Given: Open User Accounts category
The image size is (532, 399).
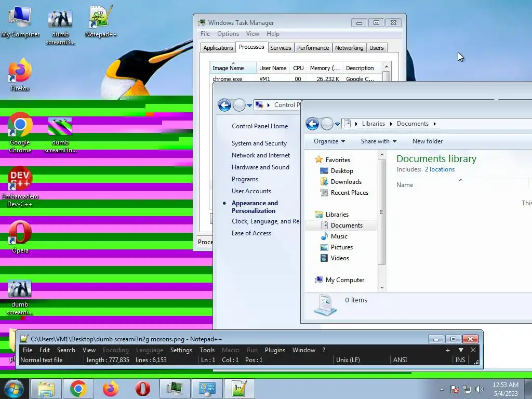Looking at the screenshot, I should click(x=251, y=191).
